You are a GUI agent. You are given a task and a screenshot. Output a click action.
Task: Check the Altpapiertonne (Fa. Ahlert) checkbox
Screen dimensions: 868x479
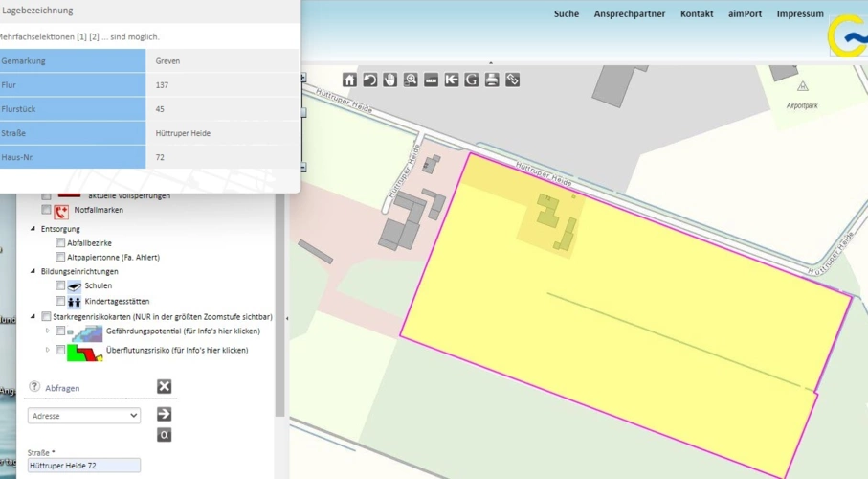60,258
